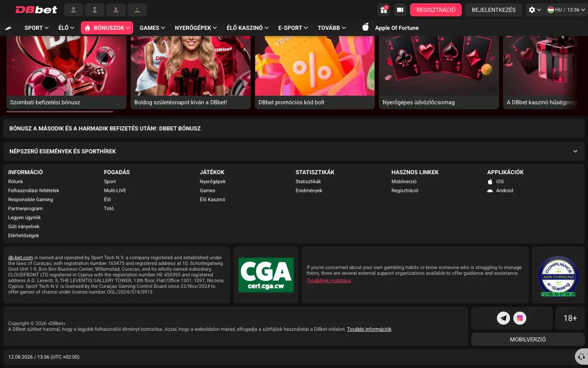Open the Europa League shortcut icon
This screenshot has width=588, height=368.
[95, 9]
